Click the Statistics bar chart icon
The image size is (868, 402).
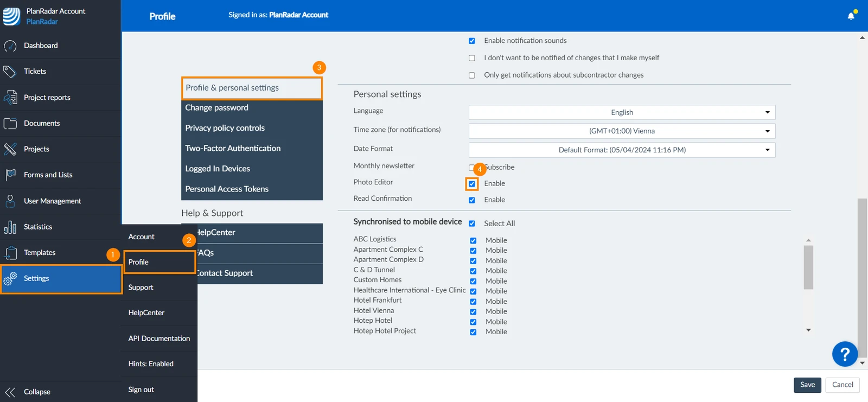click(x=10, y=227)
